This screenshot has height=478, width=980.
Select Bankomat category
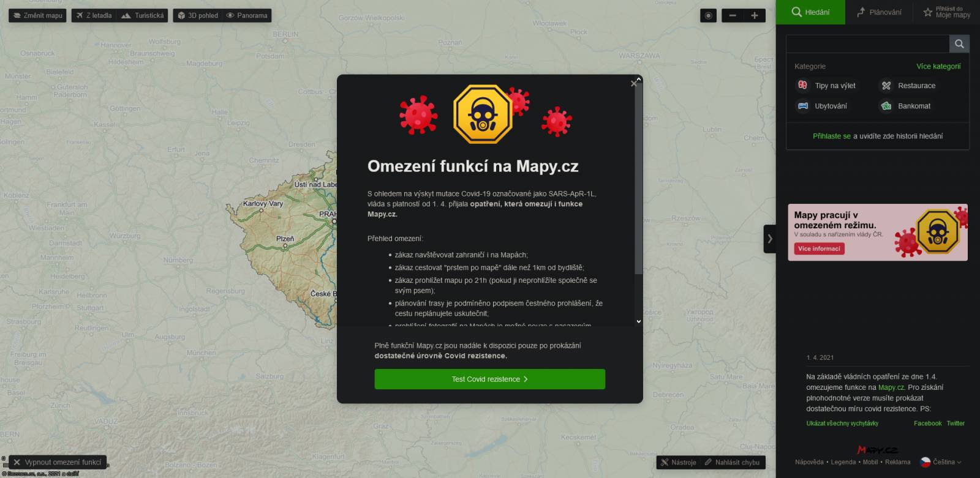(x=905, y=106)
